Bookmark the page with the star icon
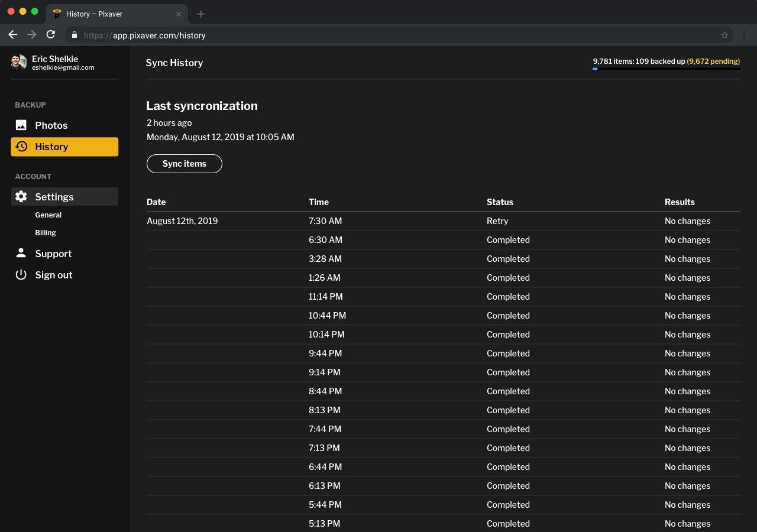 [724, 35]
